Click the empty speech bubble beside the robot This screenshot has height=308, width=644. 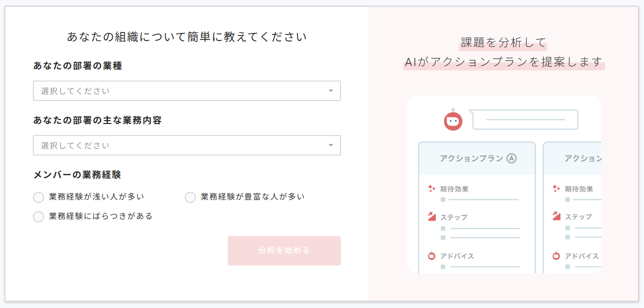[525, 119]
